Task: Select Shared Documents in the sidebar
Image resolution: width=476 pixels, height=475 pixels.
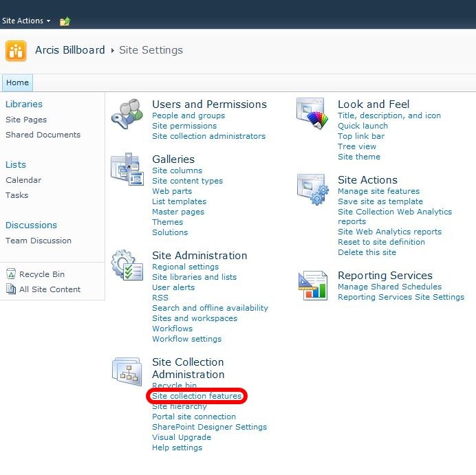Action: 43,135
